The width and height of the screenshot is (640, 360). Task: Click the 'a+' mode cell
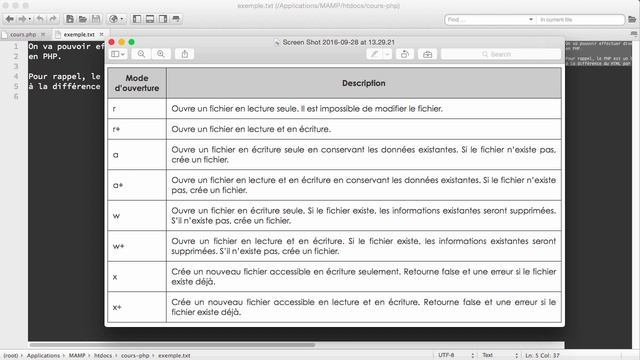click(137, 185)
